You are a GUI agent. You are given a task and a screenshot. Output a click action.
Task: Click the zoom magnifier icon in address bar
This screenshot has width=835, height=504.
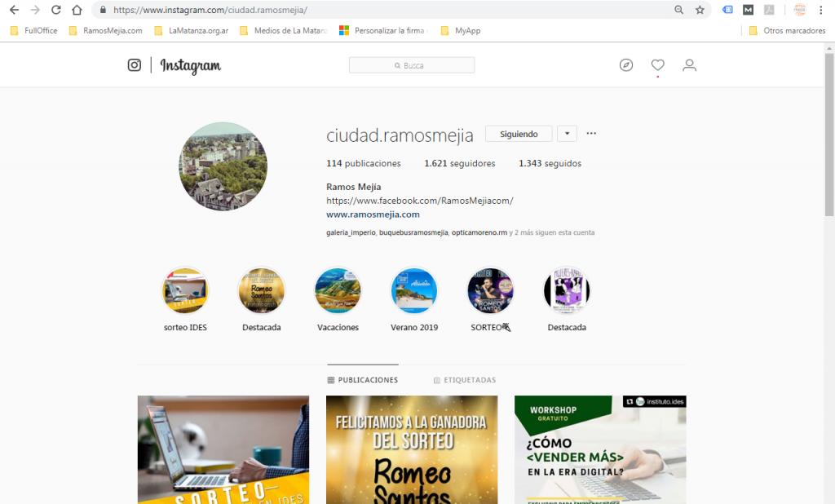(x=679, y=10)
